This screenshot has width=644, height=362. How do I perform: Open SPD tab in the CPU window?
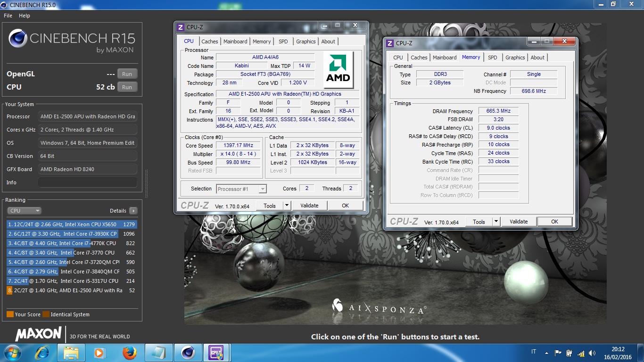283,41
